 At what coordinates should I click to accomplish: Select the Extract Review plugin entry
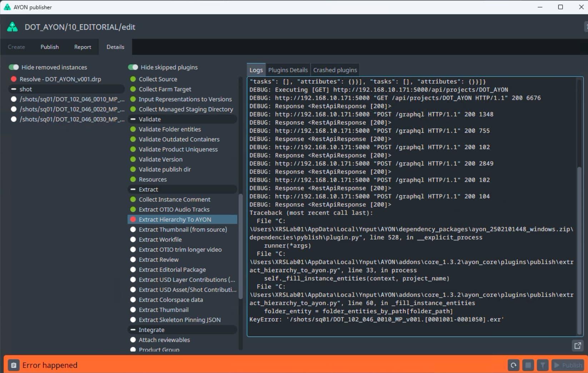point(158,260)
